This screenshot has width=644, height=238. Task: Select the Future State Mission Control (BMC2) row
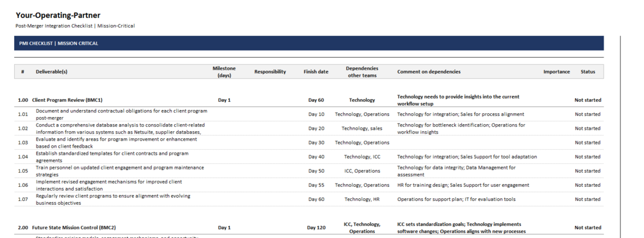click(309, 227)
